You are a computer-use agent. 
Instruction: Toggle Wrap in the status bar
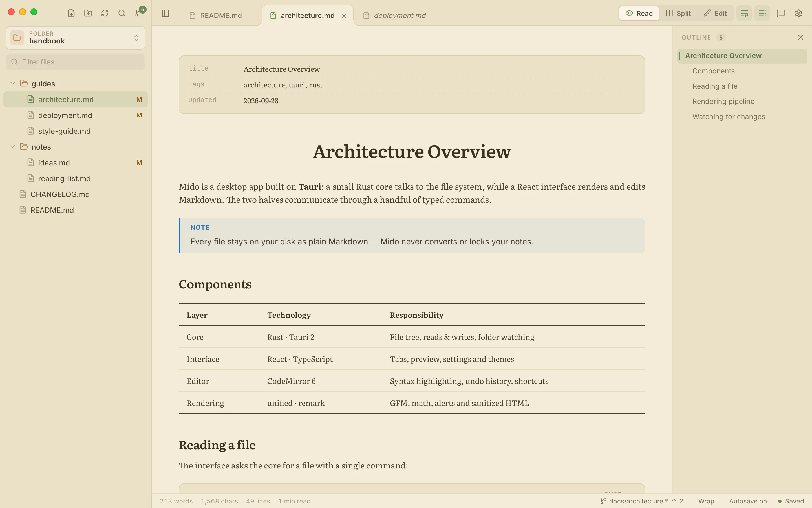point(706,501)
